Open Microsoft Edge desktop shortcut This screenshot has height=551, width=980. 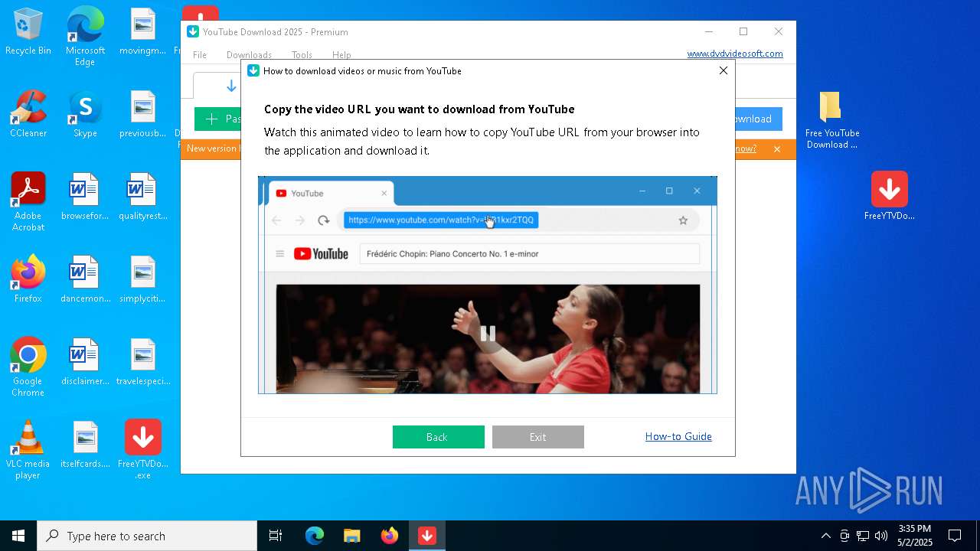85,36
